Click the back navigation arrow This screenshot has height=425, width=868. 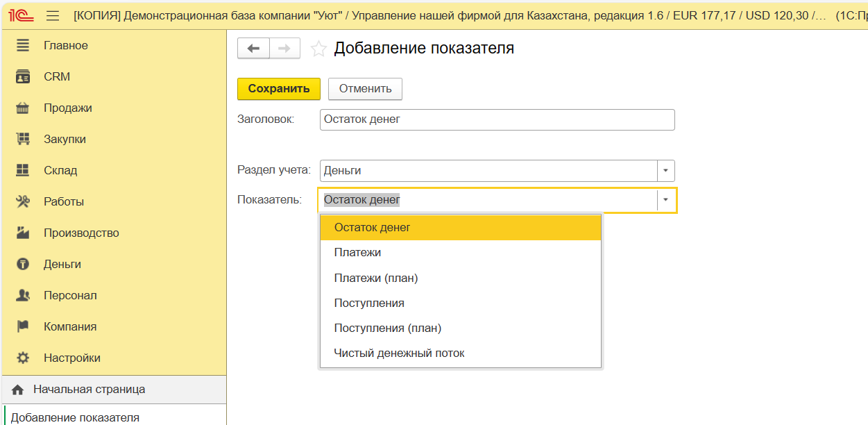click(253, 48)
